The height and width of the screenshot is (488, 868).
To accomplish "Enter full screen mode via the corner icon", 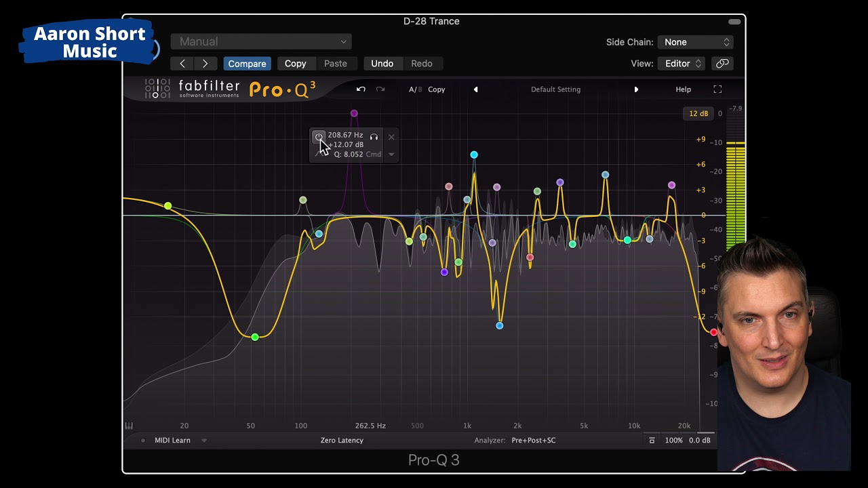I will [x=717, y=89].
